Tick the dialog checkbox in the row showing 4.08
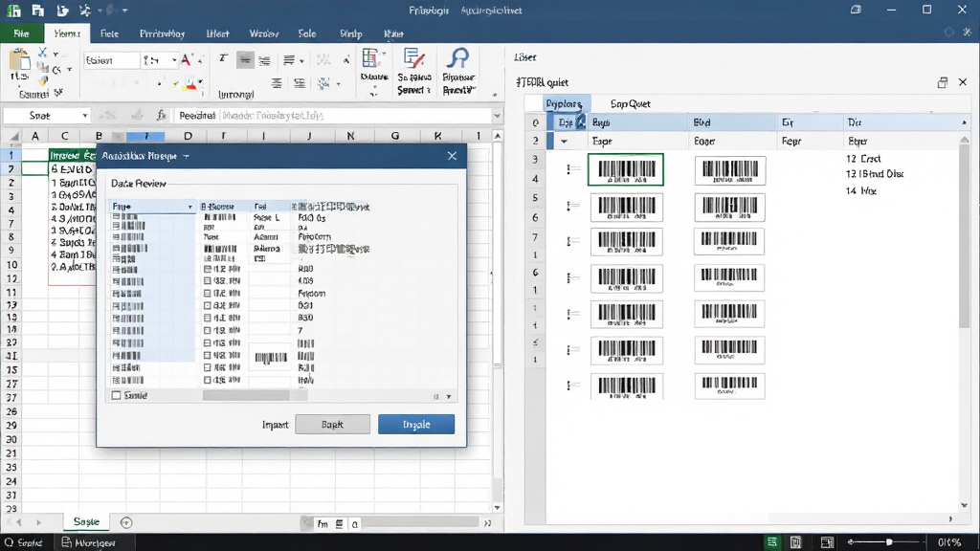This screenshot has width=980, height=551. [208, 281]
